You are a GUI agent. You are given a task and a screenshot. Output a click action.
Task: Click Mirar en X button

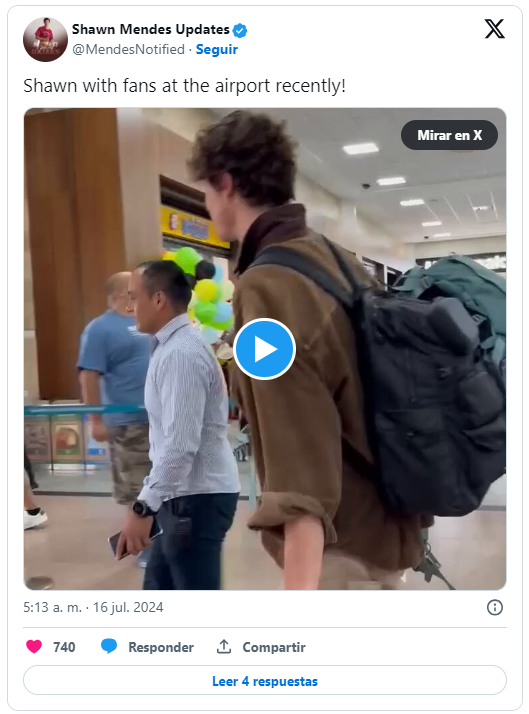point(449,135)
